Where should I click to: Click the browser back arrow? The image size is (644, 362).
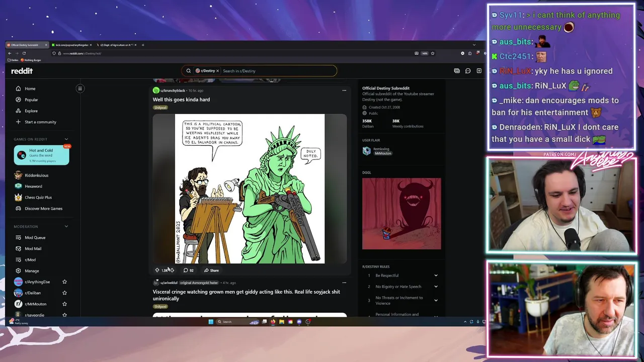point(10,53)
